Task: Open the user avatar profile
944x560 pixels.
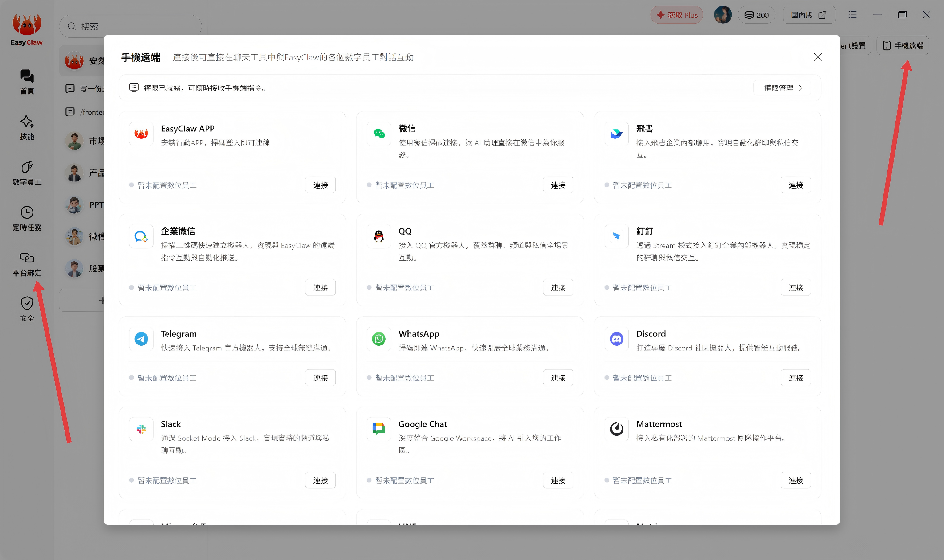Action: tap(723, 15)
